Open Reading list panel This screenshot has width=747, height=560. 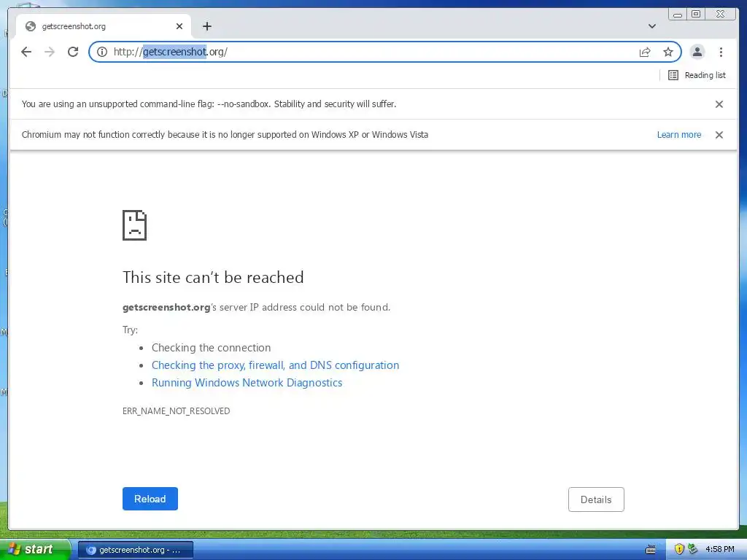pyautogui.click(x=697, y=75)
